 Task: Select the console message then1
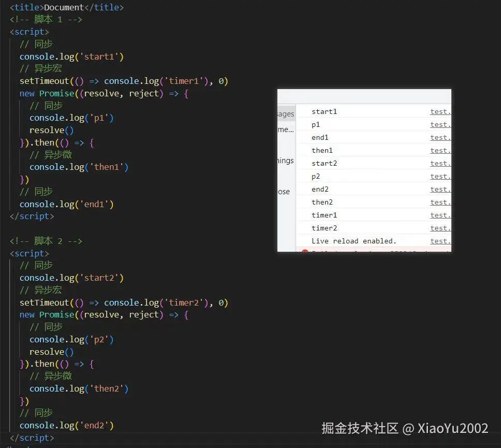pos(322,150)
